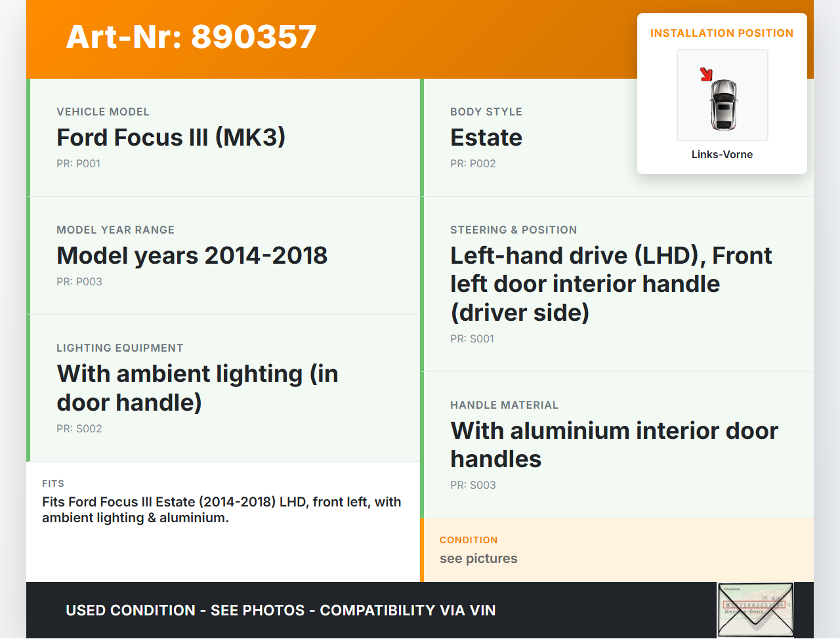Select the 'Estate' body style value
Screen dimensions: 840x639
(486, 137)
